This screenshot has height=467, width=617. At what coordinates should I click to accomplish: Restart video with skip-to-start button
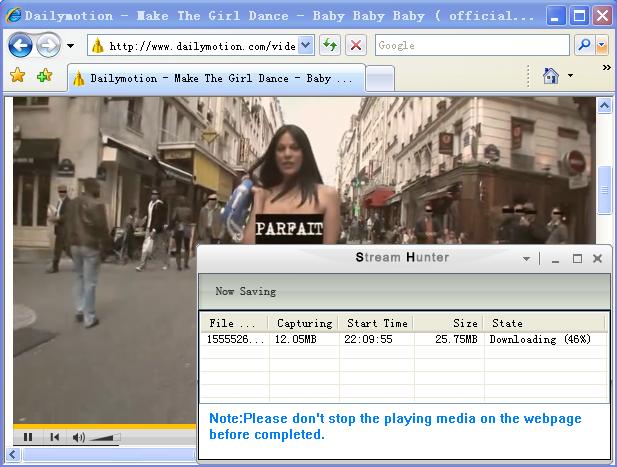tap(55, 437)
